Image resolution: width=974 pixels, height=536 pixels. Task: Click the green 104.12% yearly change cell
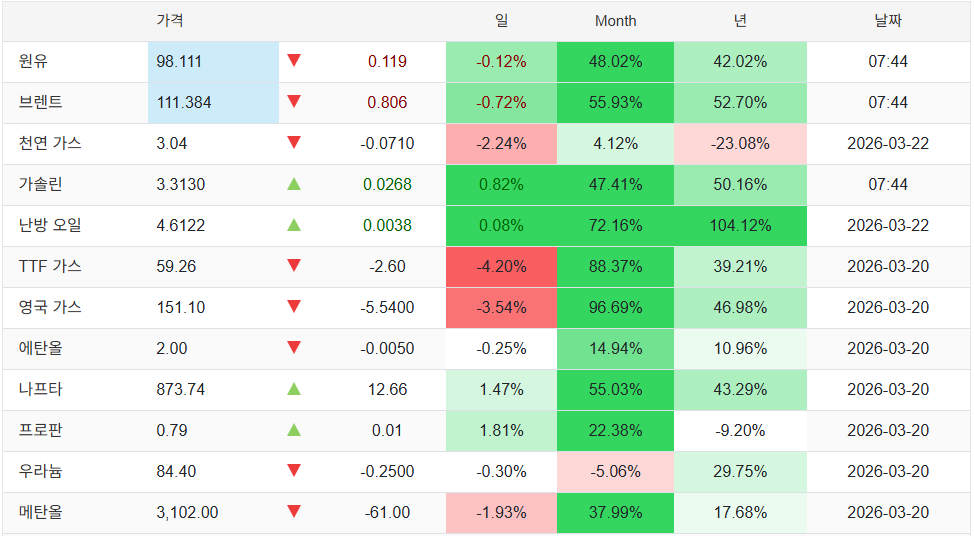coord(740,225)
